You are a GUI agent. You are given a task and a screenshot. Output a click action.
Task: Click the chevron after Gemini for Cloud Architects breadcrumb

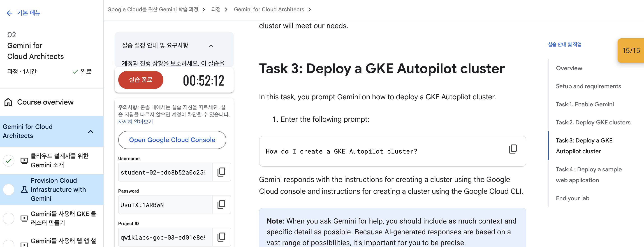point(310,9)
